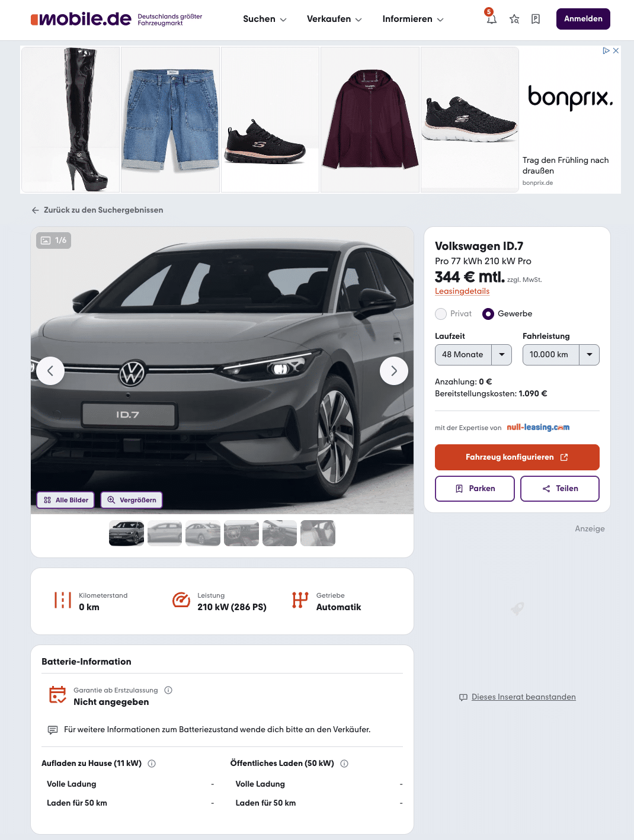This screenshot has width=634, height=840.
Task: Click info icon beside Aufladen zu Hause
Action: point(152,764)
